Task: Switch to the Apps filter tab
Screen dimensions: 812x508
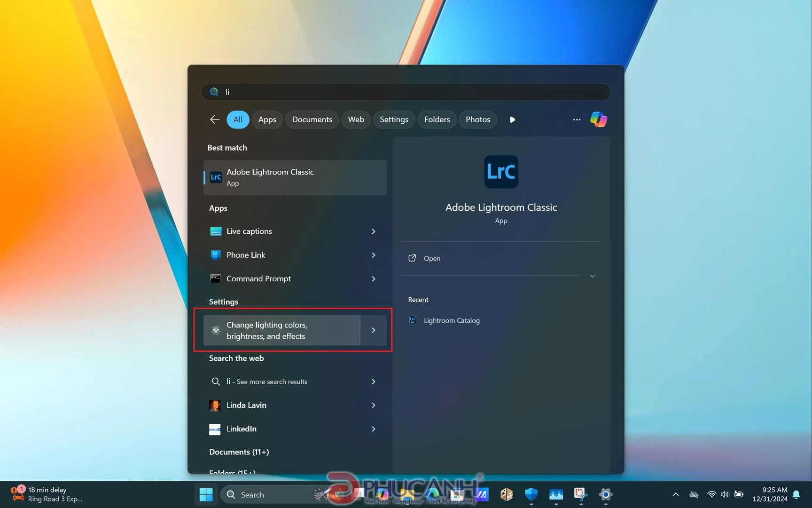Action: [x=267, y=119]
